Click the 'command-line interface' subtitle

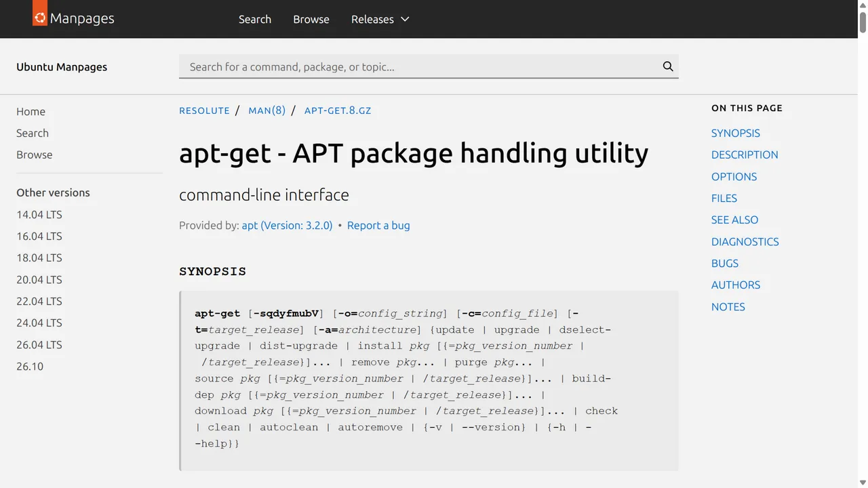tap(264, 195)
